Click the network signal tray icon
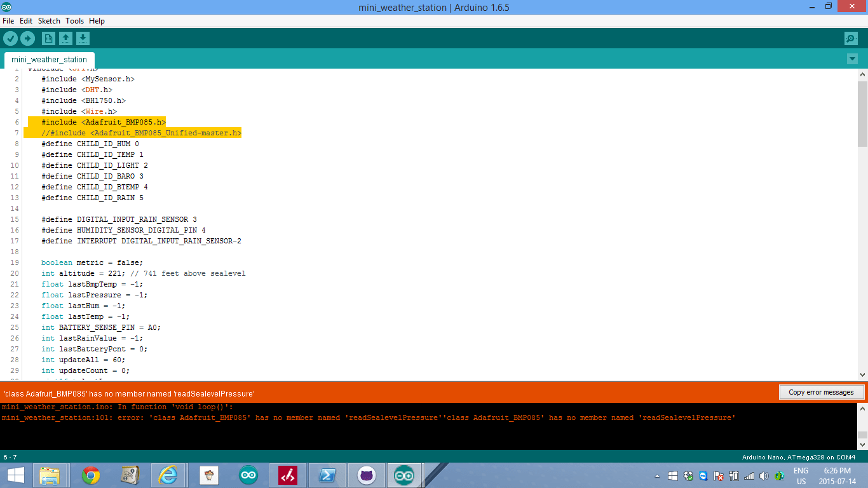The height and width of the screenshot is (488, 868). point(749,476)
